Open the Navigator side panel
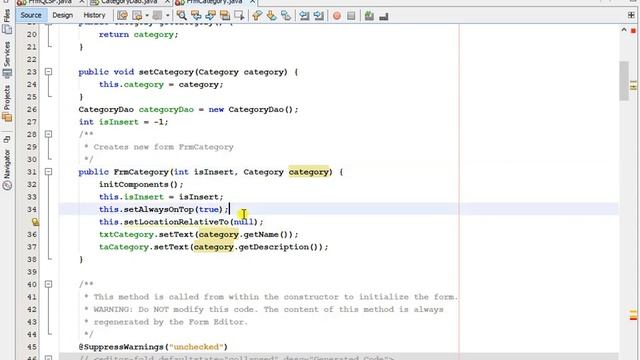The width and height of the screenshot is (640, 360). [7, 169]
